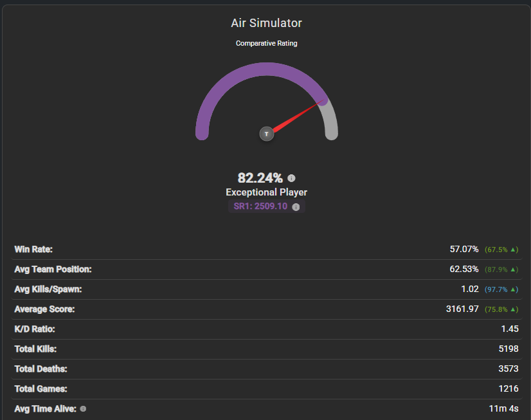Select the SR1: 2509.10 rating badge

pos(267,206)
